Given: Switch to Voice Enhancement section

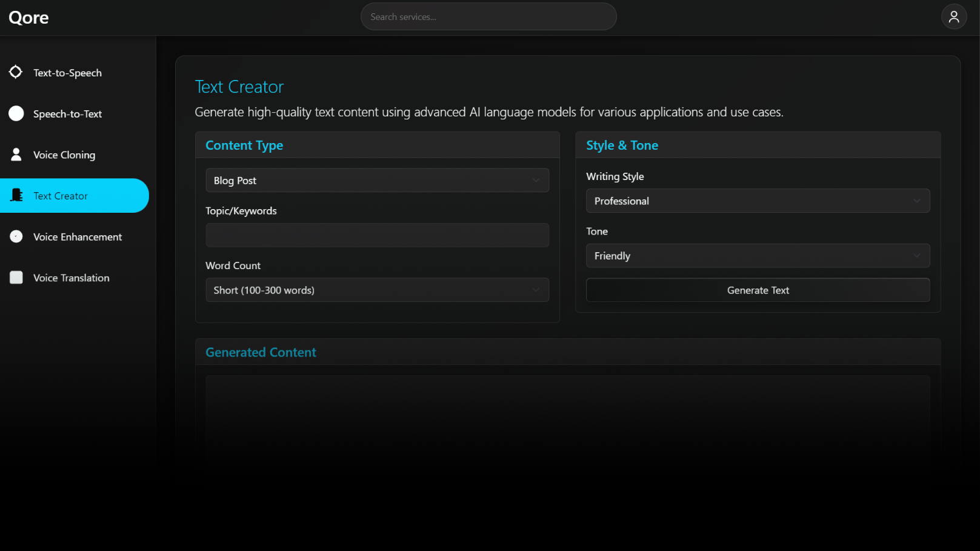Looking at the screenshot, I should tap(78, 237).
